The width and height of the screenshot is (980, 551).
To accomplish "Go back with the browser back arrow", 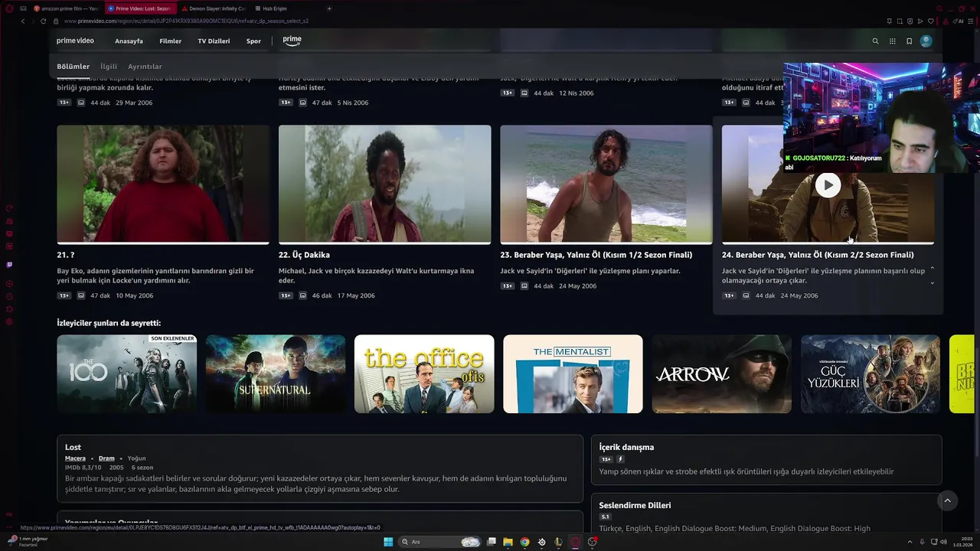I will pyautogui.click(x=23, y=21).
